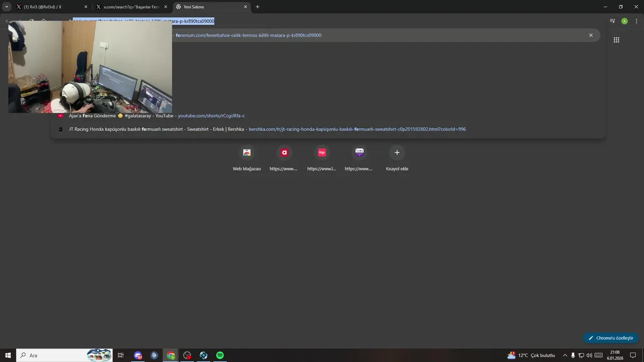Click the Bershka favicon in suggestions
The height and width of the screenshot is (362, 644).
[60, 129]
